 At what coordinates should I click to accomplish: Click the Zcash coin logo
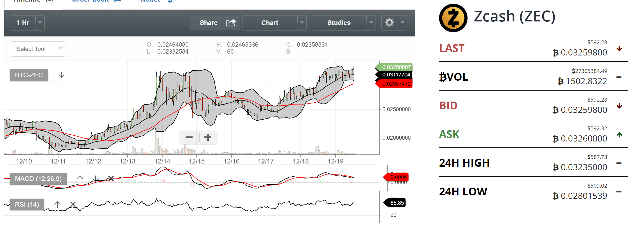coord(453,18)
